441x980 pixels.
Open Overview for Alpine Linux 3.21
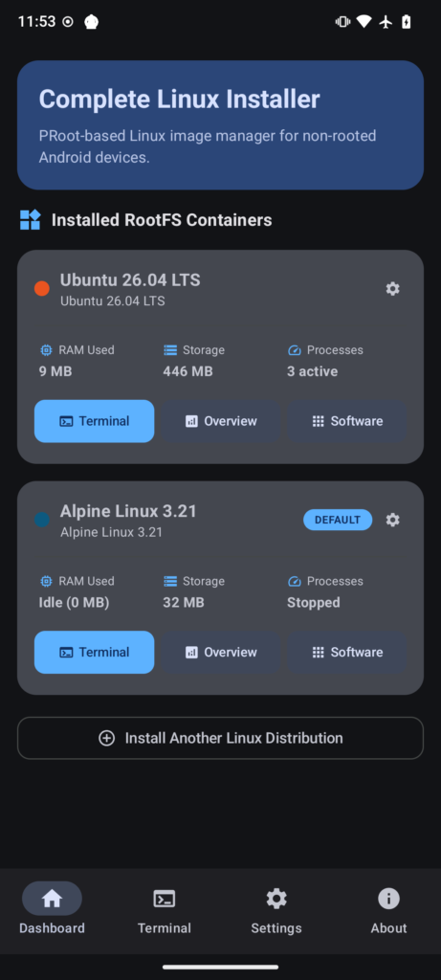(x=220, y=653)
